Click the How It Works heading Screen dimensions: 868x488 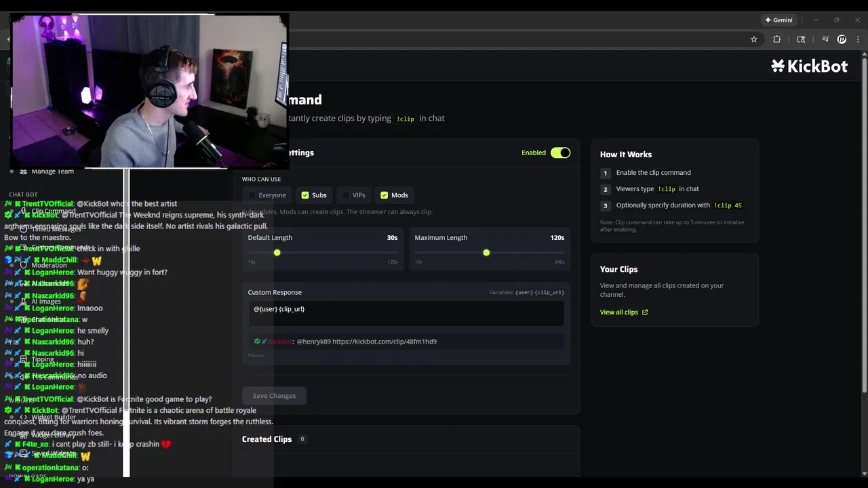pos(626,155)
